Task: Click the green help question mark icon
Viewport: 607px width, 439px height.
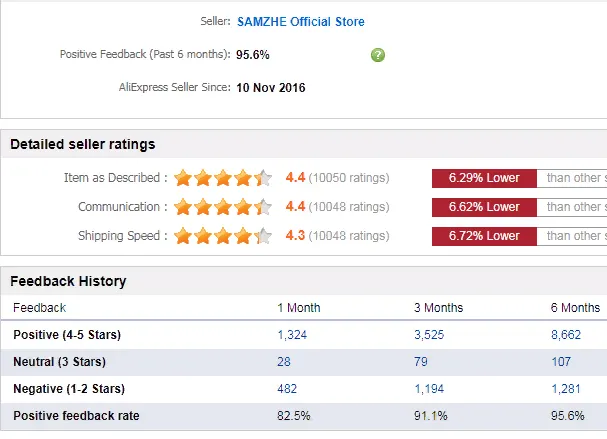Action: (x=377, y=54)
